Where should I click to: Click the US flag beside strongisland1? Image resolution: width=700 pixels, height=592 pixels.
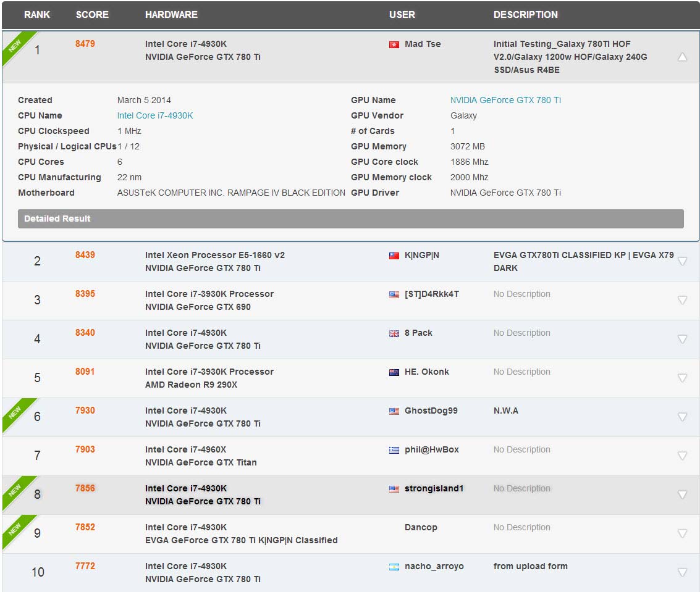[x=394, y=489]
